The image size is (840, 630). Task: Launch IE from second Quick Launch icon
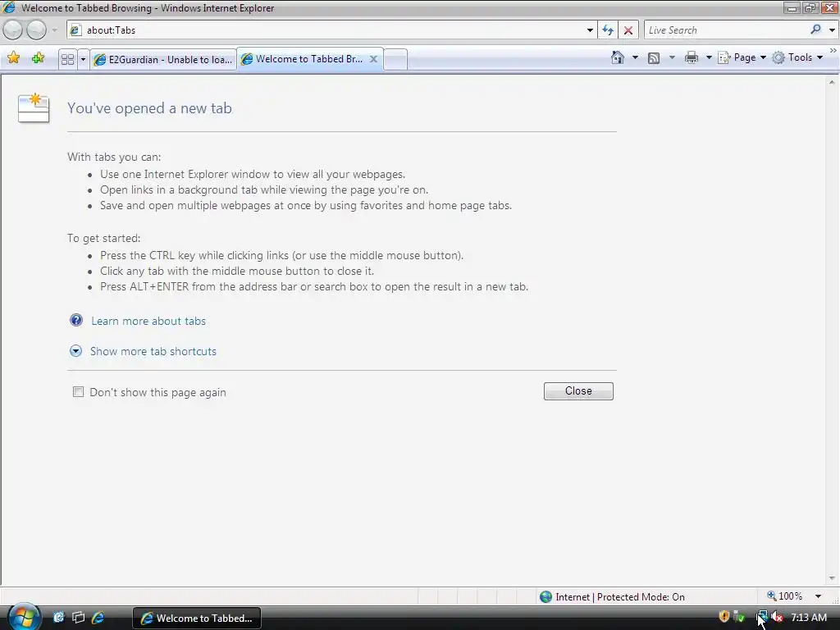[98, 617]
